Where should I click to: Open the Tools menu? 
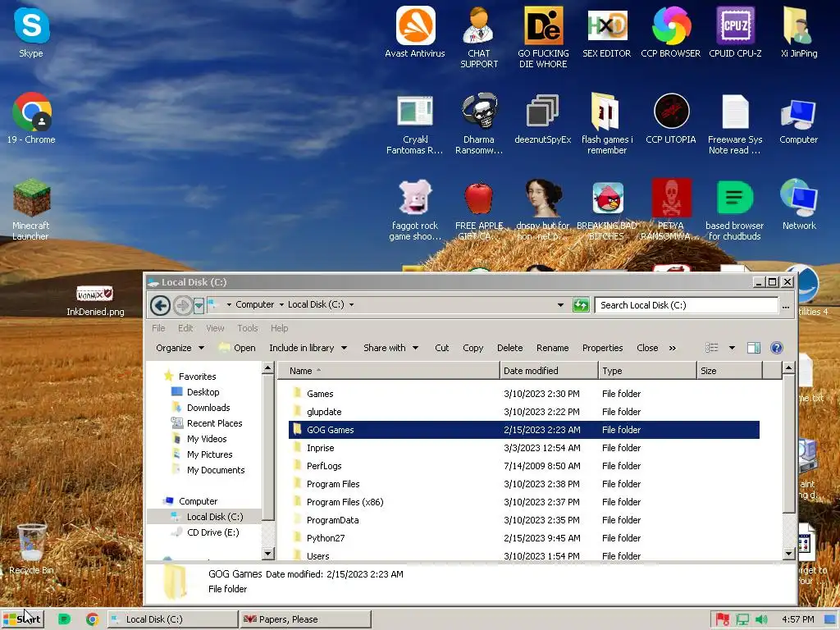click(248, 328)
